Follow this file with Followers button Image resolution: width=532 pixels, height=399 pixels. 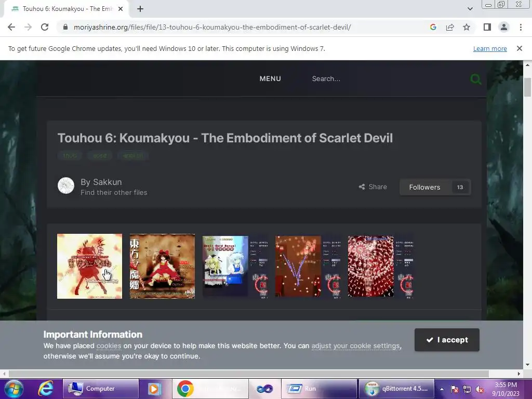coord(424,187)
